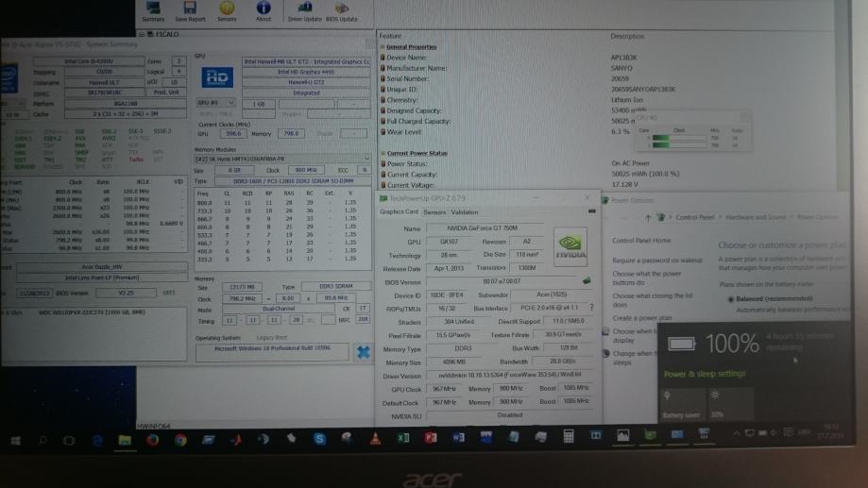
Task: Click the Driver Update toolbar icon
Action: click(304, 11)
